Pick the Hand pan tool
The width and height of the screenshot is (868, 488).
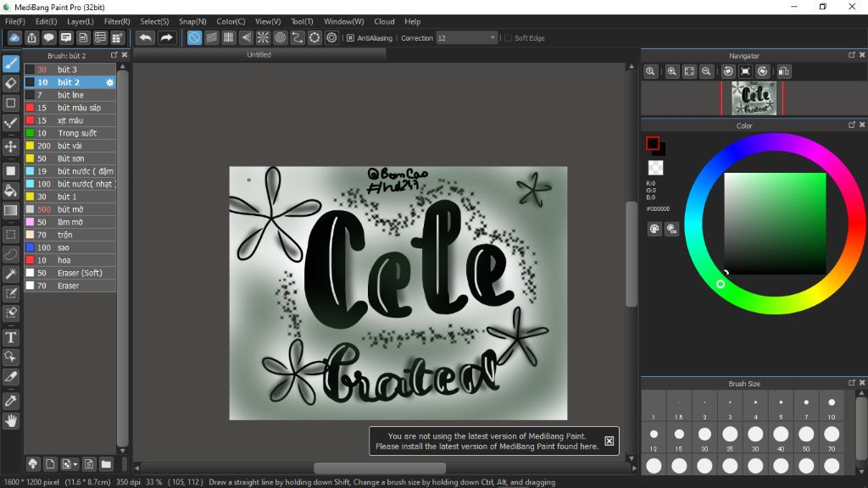pyautogui.click(x=11, y=420)
